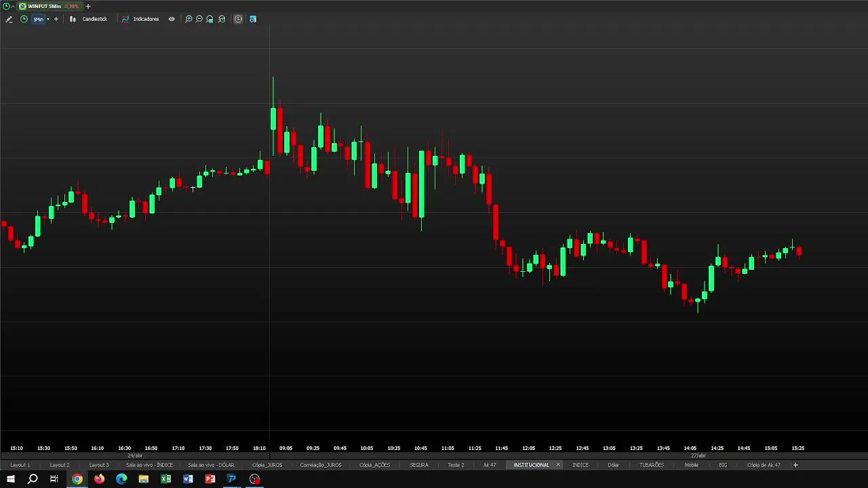Open File Explorer from the taskbar
The height and width of the screenshot is (488, 868).
coord(144,479)
